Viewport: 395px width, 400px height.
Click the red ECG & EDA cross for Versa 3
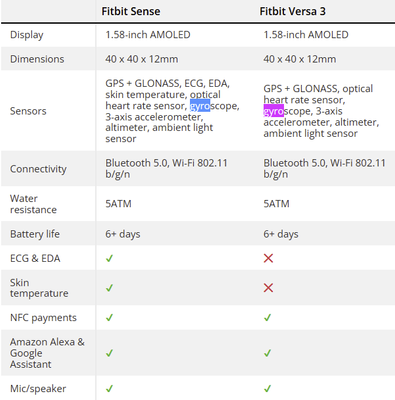point(268,258)
